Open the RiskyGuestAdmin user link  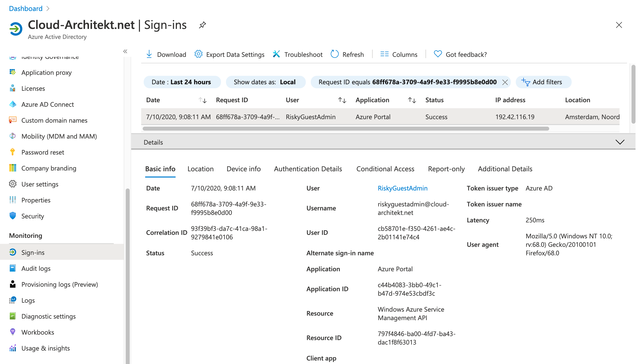(x=402, y=188)
